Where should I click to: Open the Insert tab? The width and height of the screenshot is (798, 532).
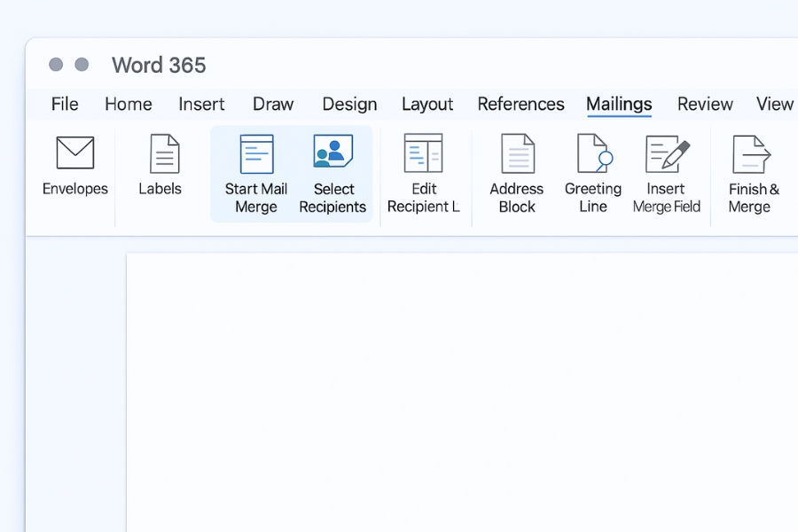201,104
